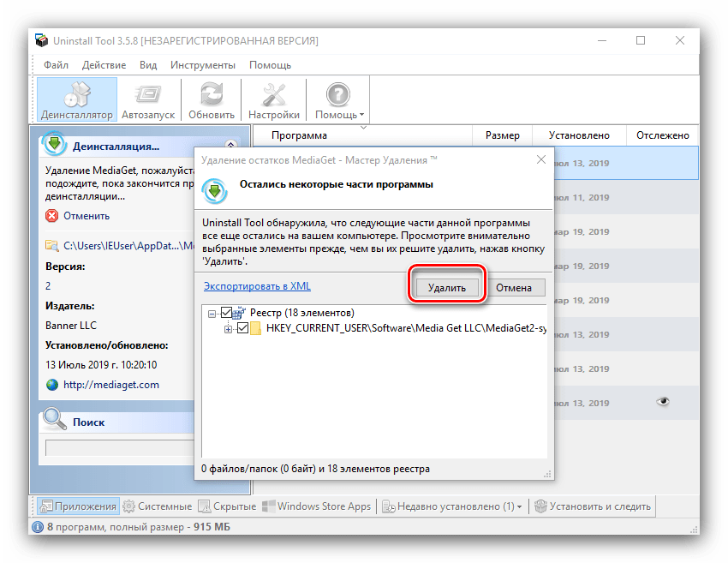Click the globe icon near mediaget.com
The image size is (728, 563).
pyautogui.click(x=52, y=385)
